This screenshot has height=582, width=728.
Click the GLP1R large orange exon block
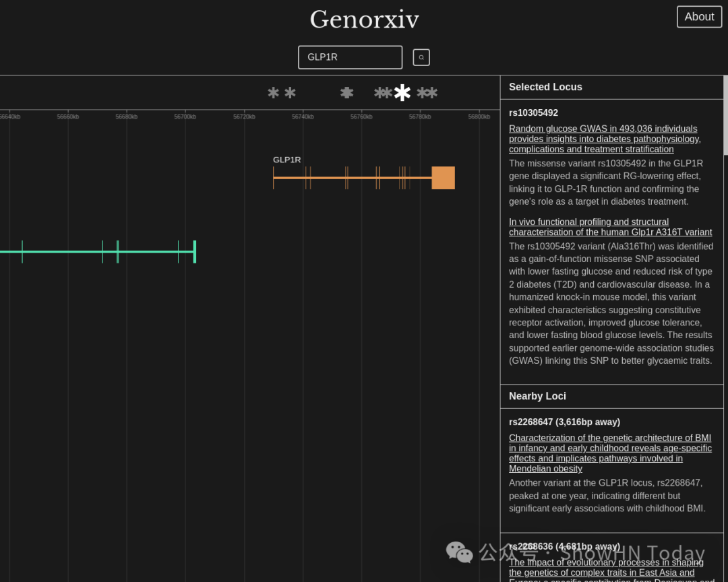444,178
